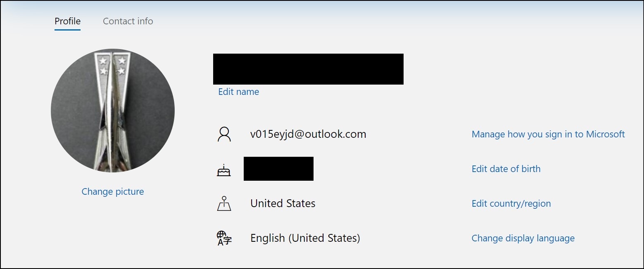Open Manage how you sign in to Microsoft
644x269 pixels.
pyautogui.click(x=548, y=134)
